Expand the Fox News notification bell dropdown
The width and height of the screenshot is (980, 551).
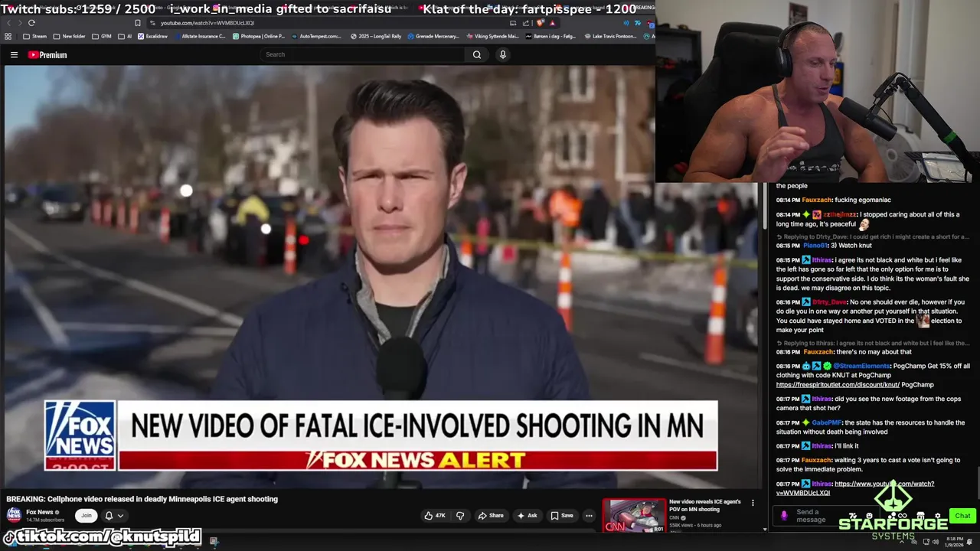tap(113, 516)
